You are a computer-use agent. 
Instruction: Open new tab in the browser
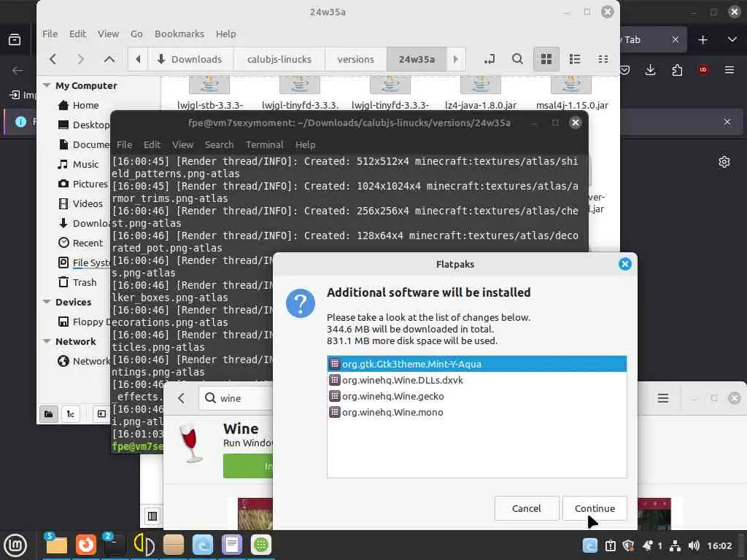click(x=703, y=39)
